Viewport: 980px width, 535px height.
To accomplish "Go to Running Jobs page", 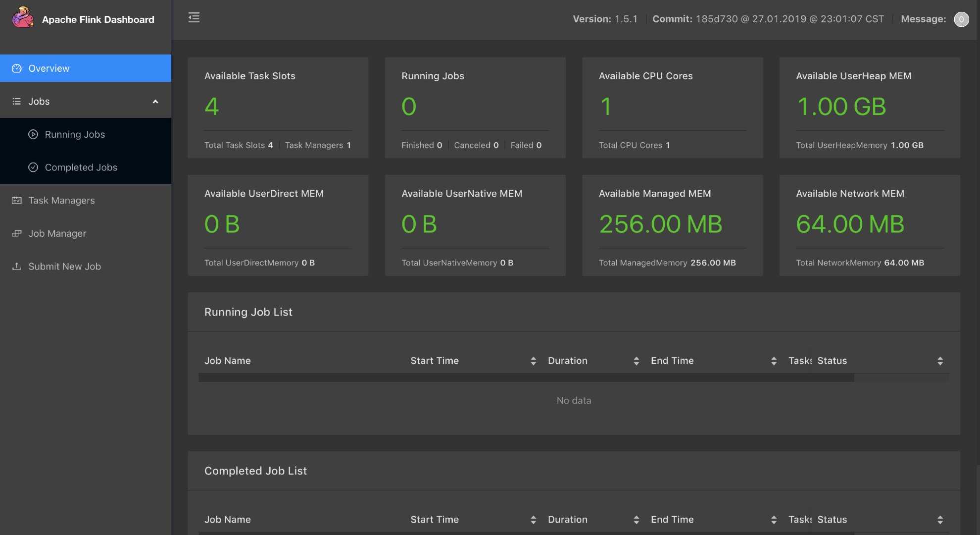I will (86, 134).
